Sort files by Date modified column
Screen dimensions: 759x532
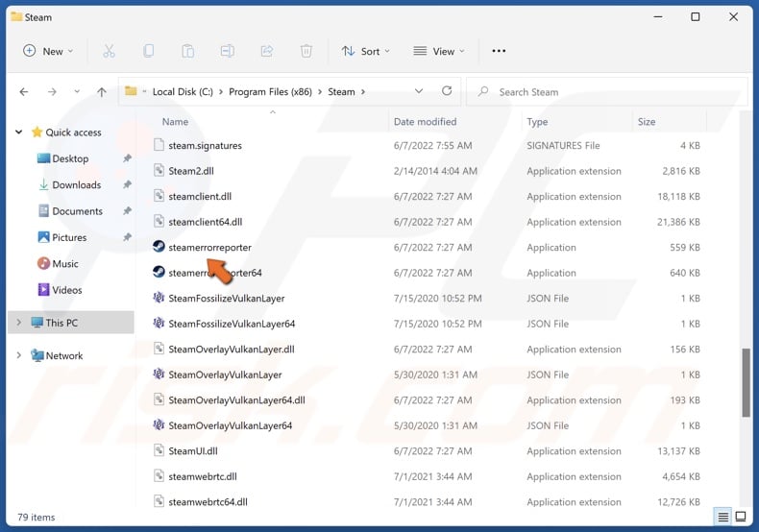pyautogui.click(x=425, y=122)
